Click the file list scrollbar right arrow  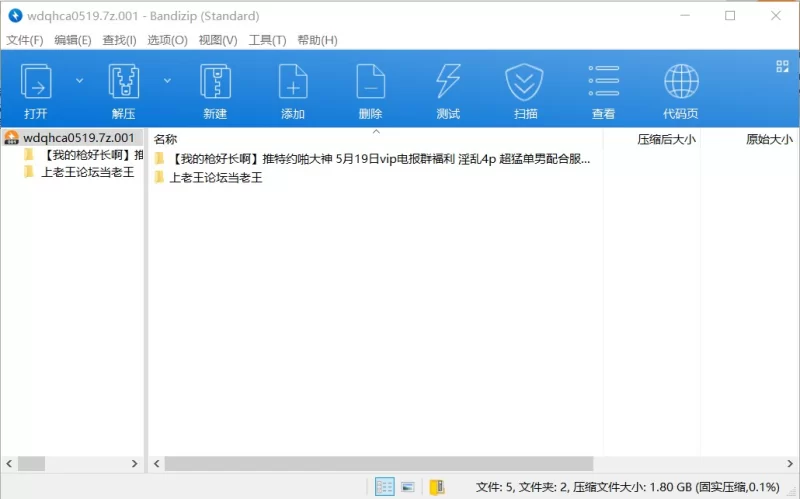click(x=790, y=463)
